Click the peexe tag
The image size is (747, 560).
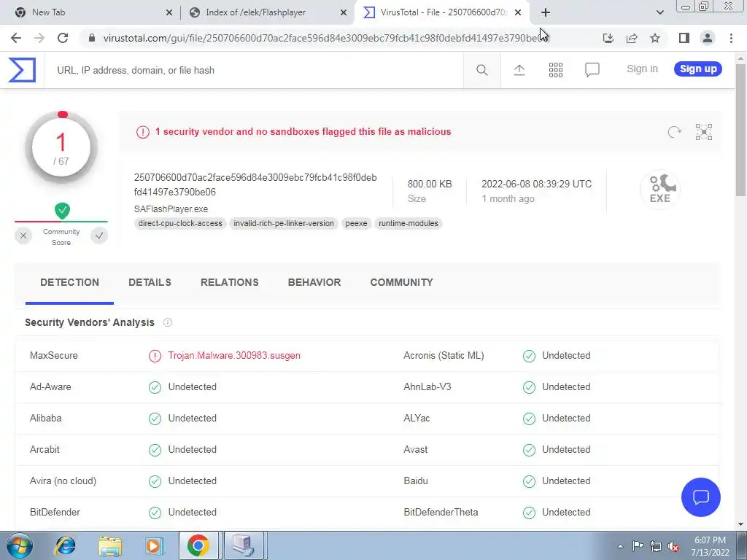coord(356,223)
